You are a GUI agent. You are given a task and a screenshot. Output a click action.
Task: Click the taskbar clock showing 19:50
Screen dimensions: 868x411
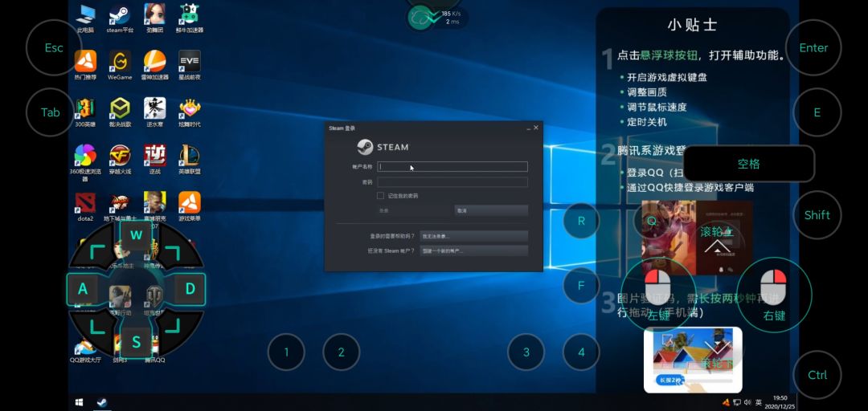780,402
